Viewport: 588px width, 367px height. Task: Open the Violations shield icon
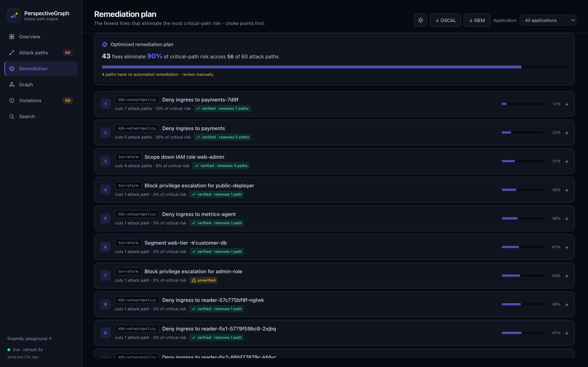pyautogui.click(x=12, y=101)
